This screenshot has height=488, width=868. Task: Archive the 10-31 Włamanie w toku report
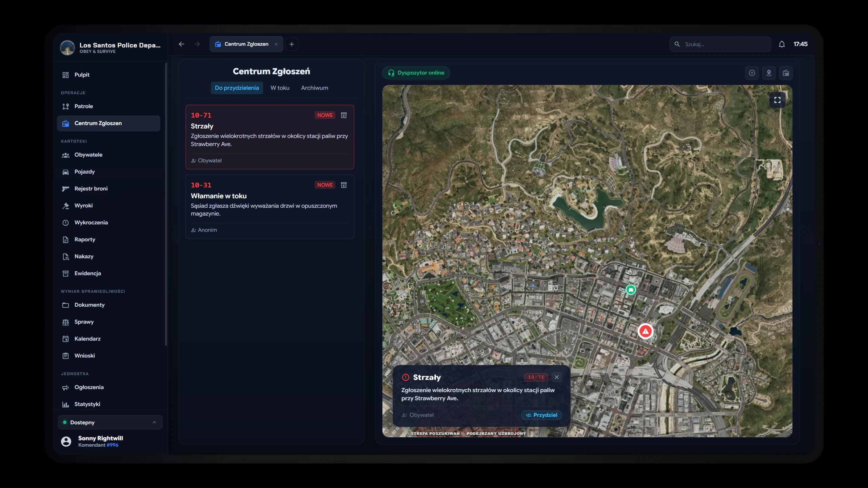coord(343,185)
